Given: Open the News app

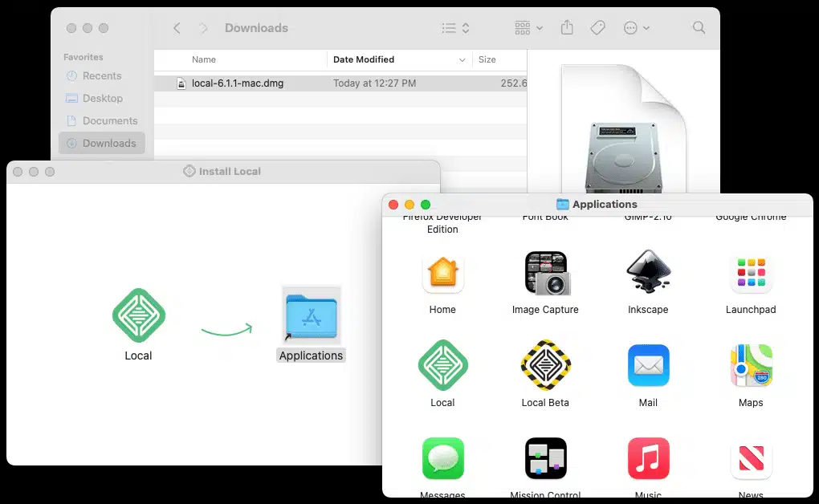Looking at the screenshot, I should click(751, 458).
